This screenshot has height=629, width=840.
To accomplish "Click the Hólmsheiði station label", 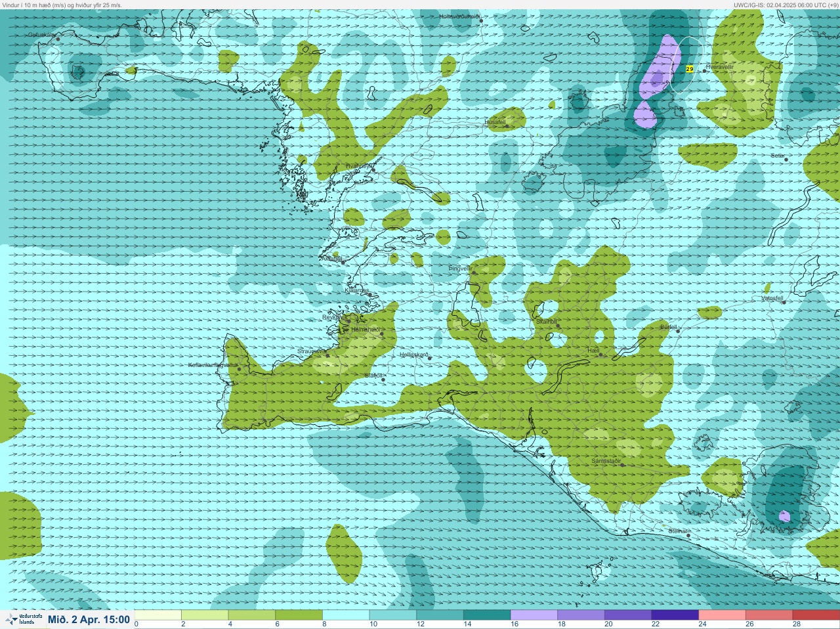I will pyautogui.click(x=366, y=330).
